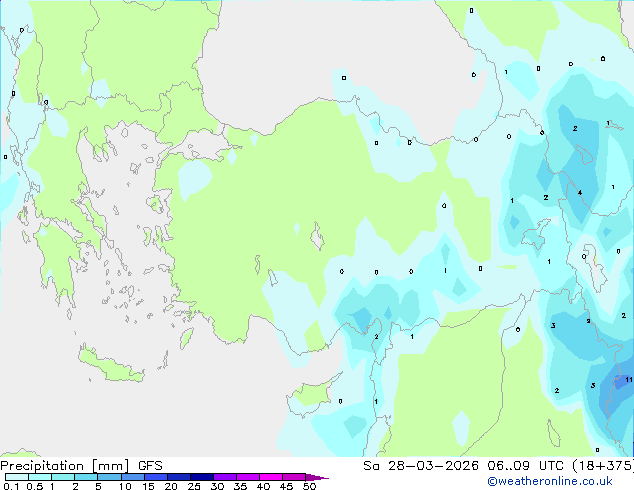The image size is (634, 490).
Task: Click the 20–25 mm legend color box
Action: 179,477
